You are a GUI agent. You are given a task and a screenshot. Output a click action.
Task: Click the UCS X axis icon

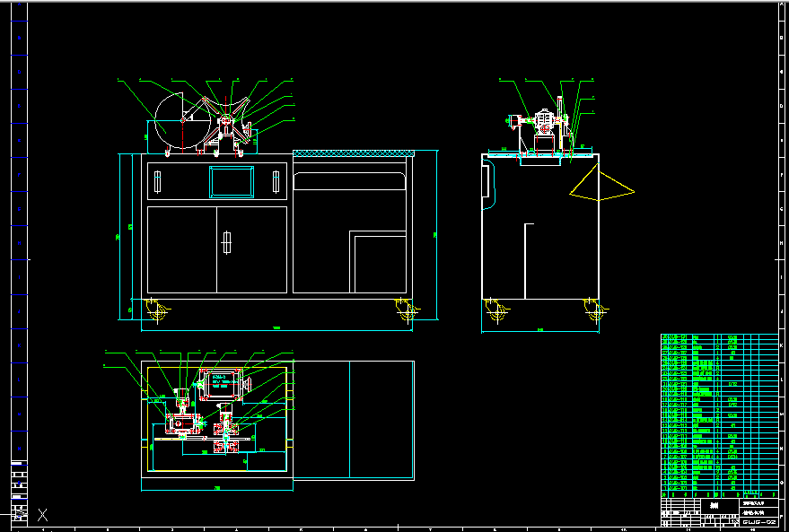pyautogui.click(x=43, y=514)
